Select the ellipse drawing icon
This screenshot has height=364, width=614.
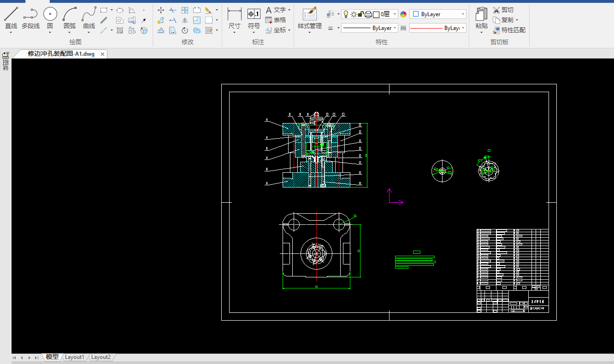[x=119, y=10]
